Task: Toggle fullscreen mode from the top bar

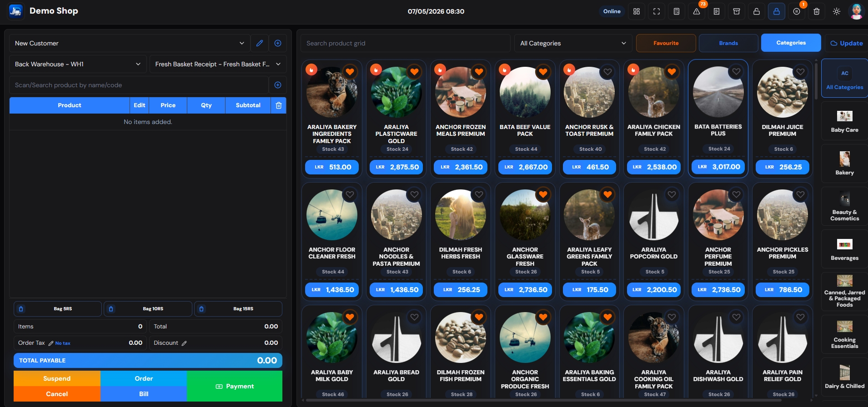Action: click(x=657, y=11)
